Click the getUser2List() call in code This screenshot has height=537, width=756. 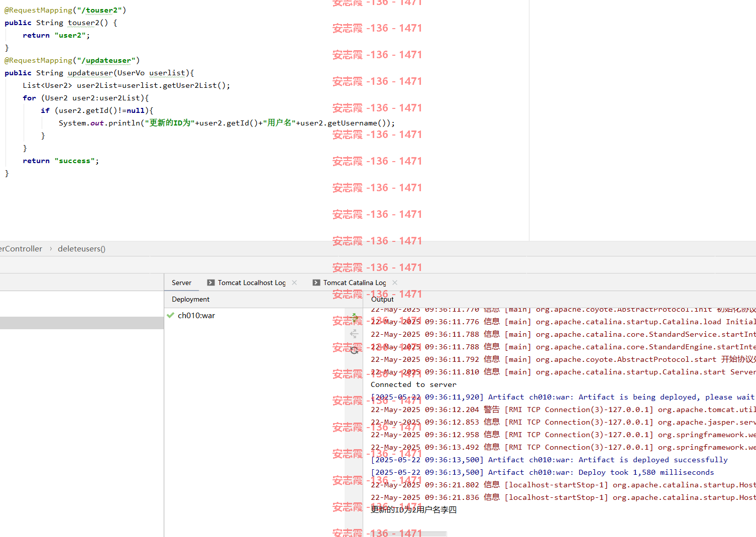click(194, 85)
